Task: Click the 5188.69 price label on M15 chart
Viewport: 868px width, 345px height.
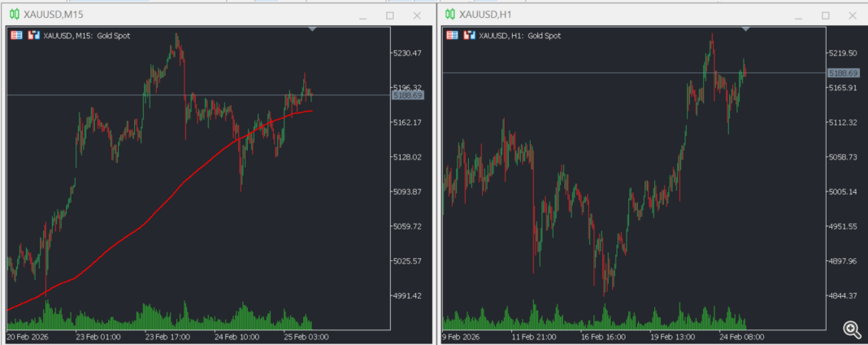Action: click(x=407, y=95)
